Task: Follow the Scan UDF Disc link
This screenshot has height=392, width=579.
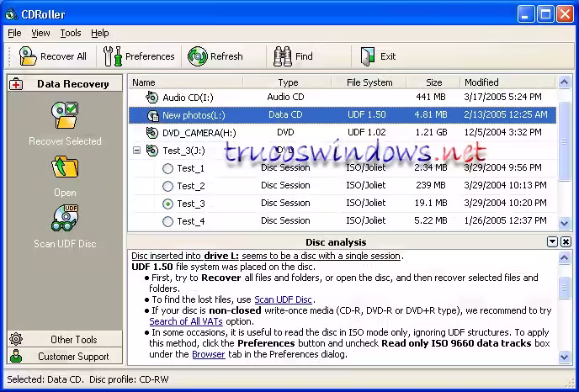Action: [284, 299]
